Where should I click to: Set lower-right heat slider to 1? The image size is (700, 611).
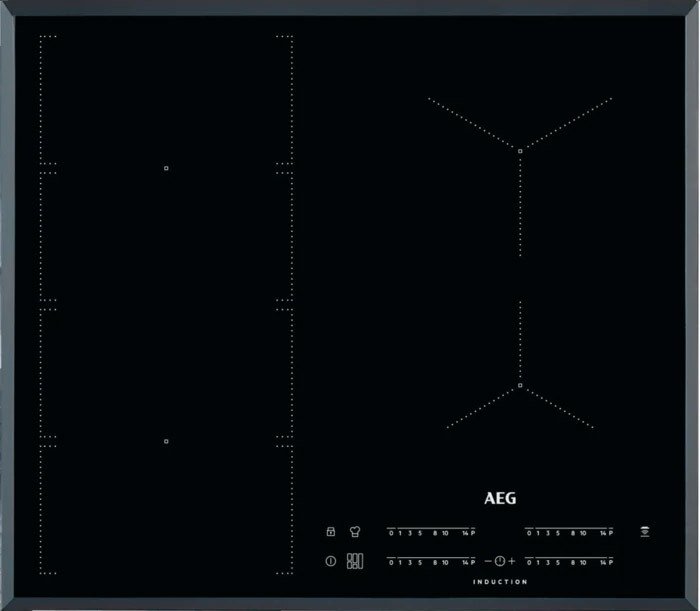tap(538, 563)
